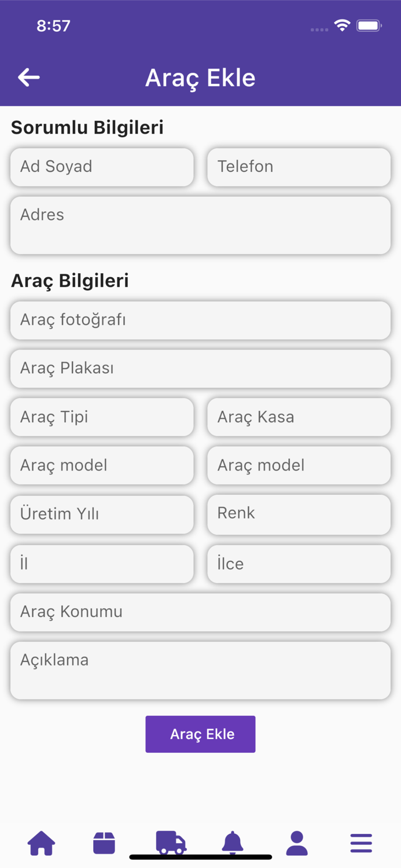Check the Wi-Fi indicator in status bar
Image resolution: width=401 pixels, height=868 pixels.
(x=341, y=25)
